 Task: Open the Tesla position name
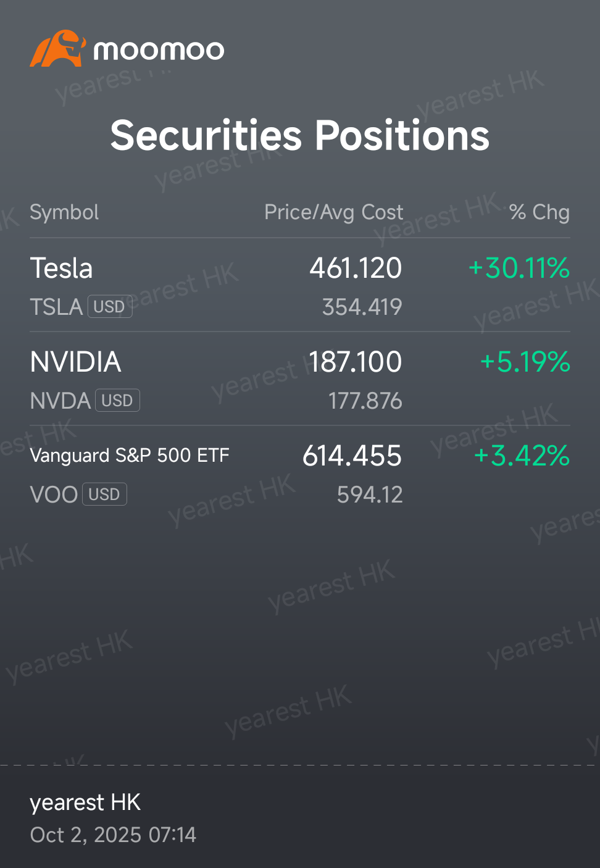61,269
